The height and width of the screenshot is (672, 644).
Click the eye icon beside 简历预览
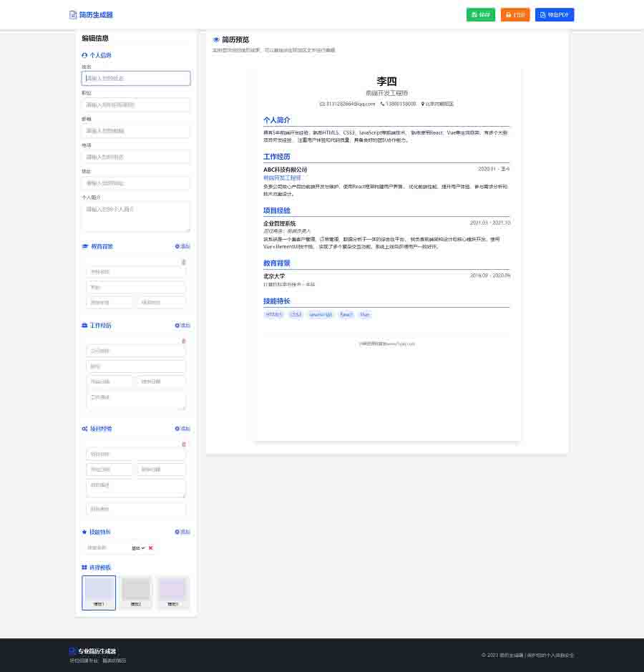pos(216,40)
